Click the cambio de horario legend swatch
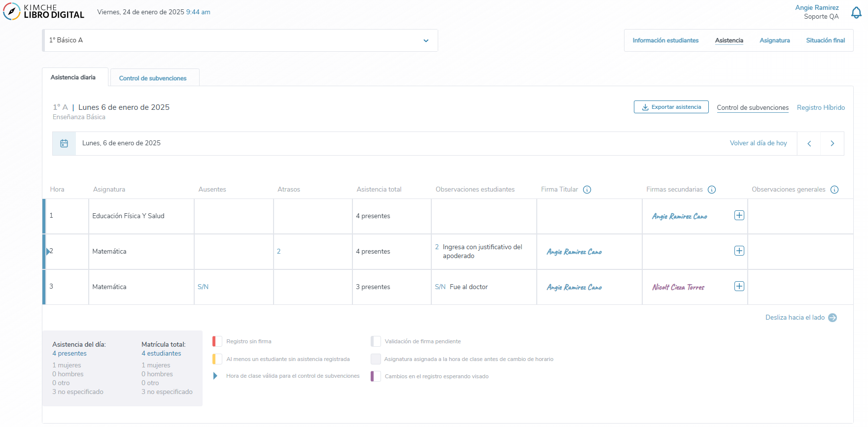This screenshot has height=427, width=868. pyautogui.click(x=376, y=359)
